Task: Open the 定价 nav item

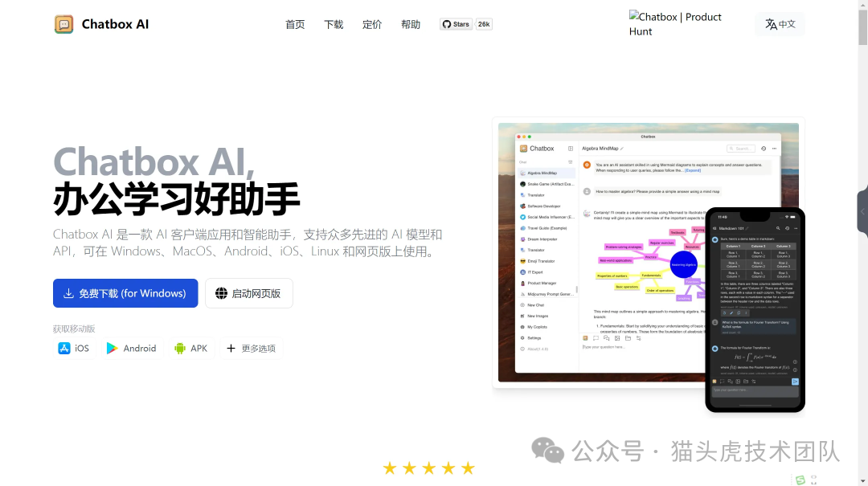Action: pos(372,24)
